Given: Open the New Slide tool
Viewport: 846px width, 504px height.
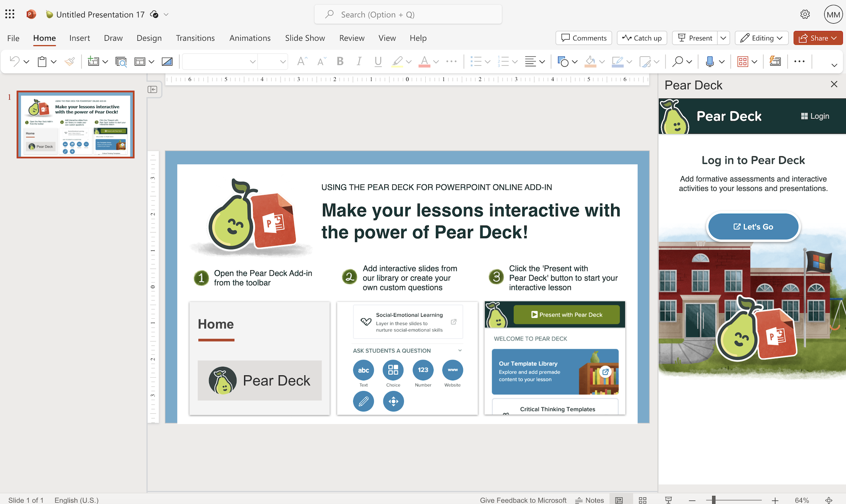Looking at the screenshot, I should click(94, 61).
